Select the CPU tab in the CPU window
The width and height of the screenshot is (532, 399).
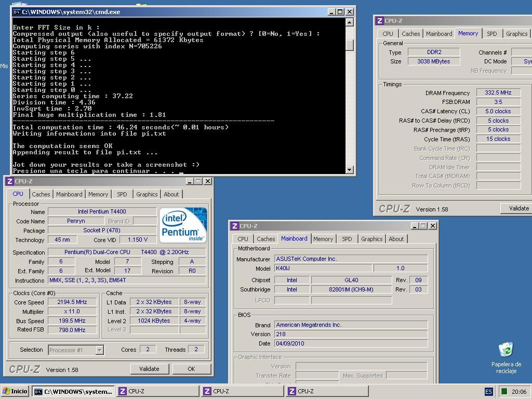[x=18, y=194]
